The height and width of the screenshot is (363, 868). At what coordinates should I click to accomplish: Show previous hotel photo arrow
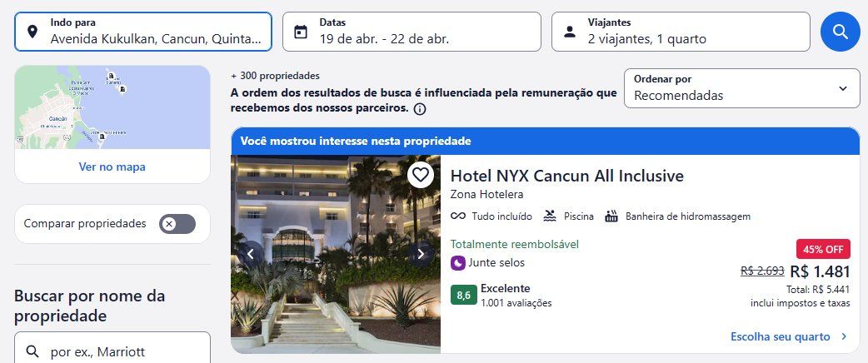pyautogui.click(x=250, y=254)
